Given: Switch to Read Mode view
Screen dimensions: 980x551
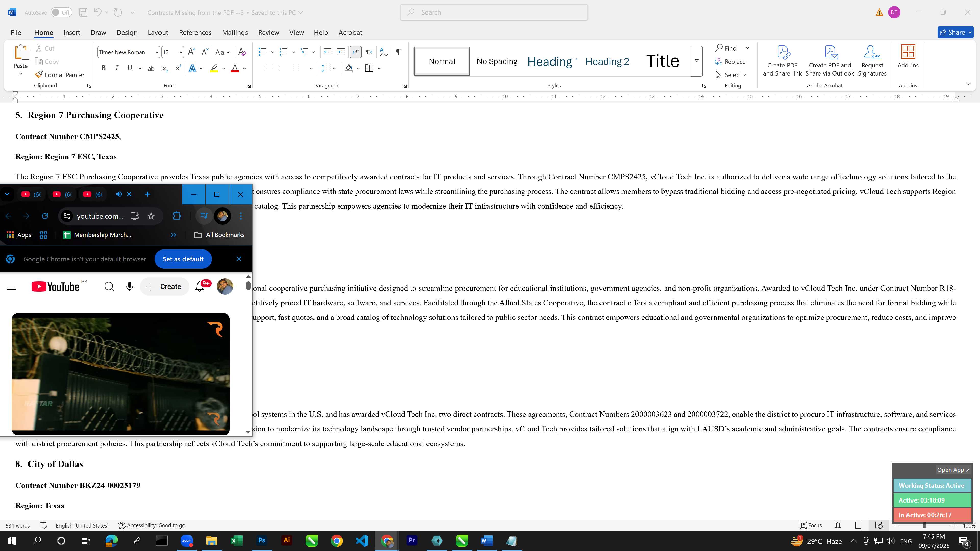Looking at the screenshot, I should pyautogui.click(x=838, y=525).
